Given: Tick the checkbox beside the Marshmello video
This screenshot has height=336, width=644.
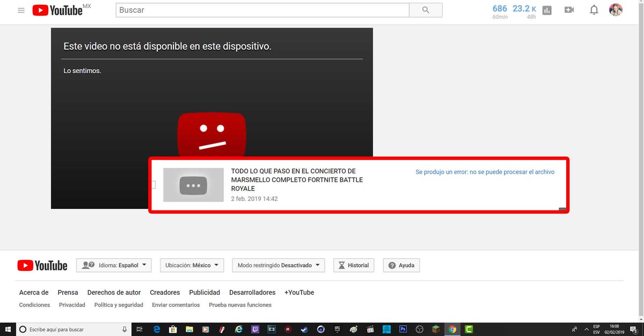Looking at the screenshot, I should point(153,185).
